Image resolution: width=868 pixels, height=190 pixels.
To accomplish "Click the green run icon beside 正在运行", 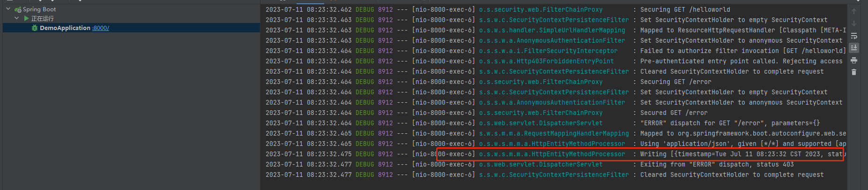I will pyautogui.click(x=26, y=18).
